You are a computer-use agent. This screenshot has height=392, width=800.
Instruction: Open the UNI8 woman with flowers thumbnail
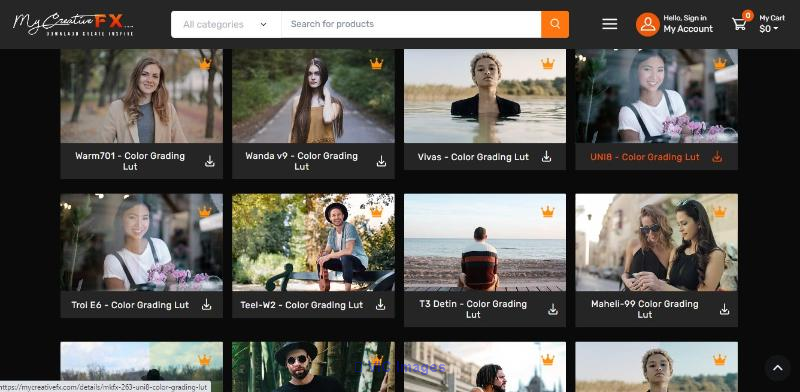point(657,96)
